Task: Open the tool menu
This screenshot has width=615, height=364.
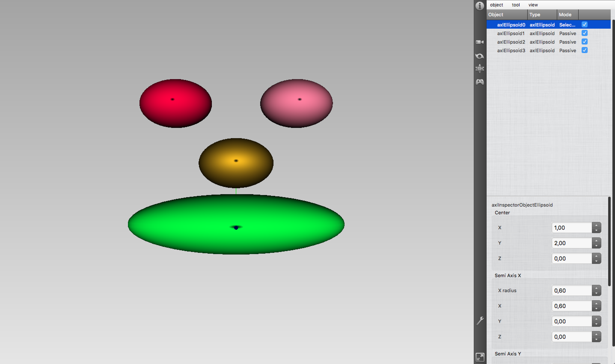Action: tap(516, 5)
